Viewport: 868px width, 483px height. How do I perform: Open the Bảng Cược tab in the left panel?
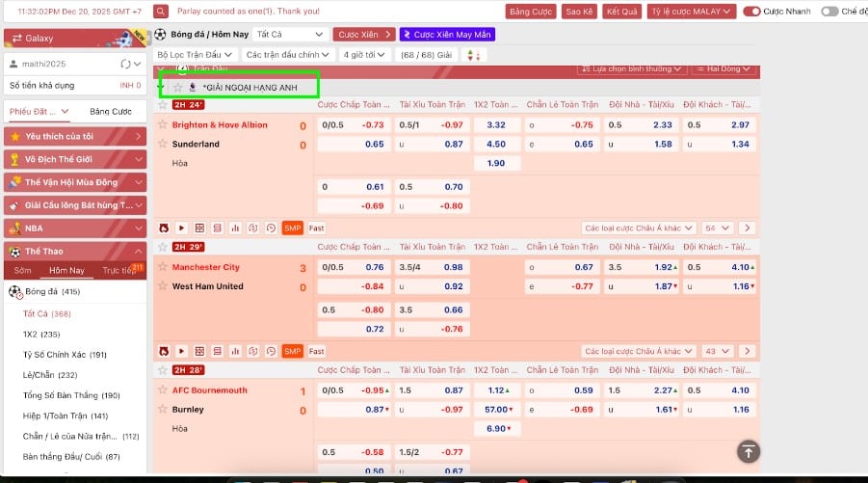tap(111, 111)
